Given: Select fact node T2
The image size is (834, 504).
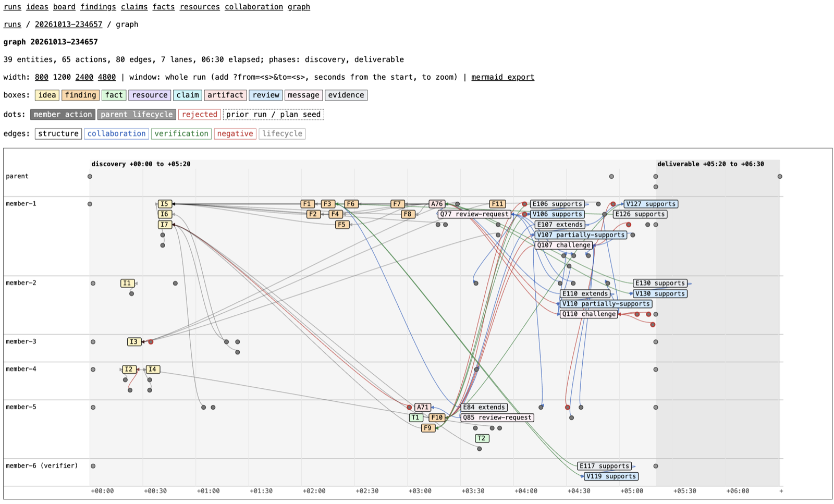Looking at the screenshot, I should 482,438.
